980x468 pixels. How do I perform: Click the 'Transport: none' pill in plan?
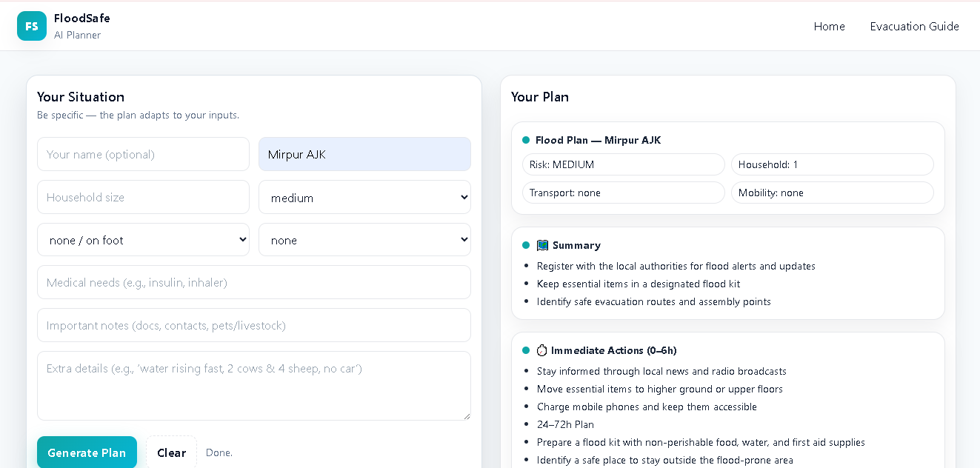pos(624,193)
